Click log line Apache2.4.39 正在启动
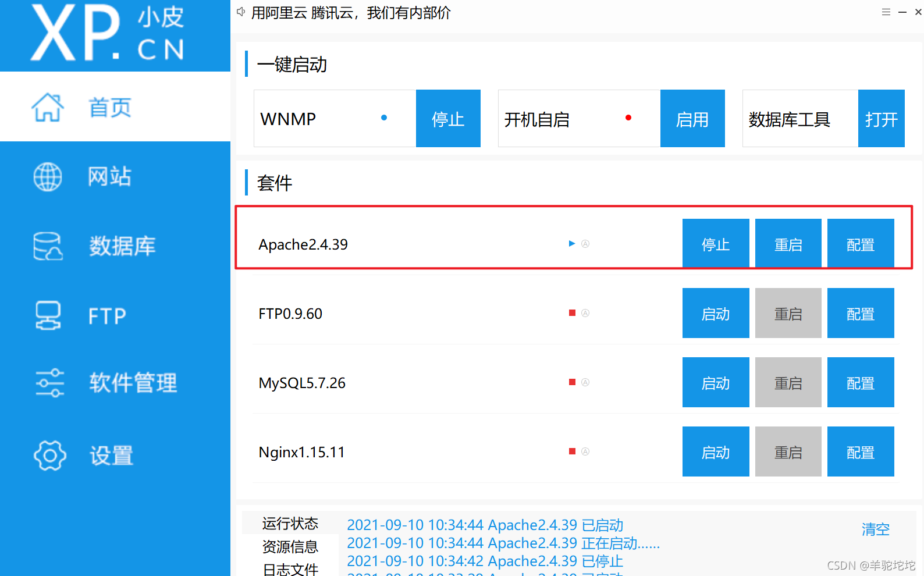The height and width of the screenshot is (576, 924). [503, 543]
